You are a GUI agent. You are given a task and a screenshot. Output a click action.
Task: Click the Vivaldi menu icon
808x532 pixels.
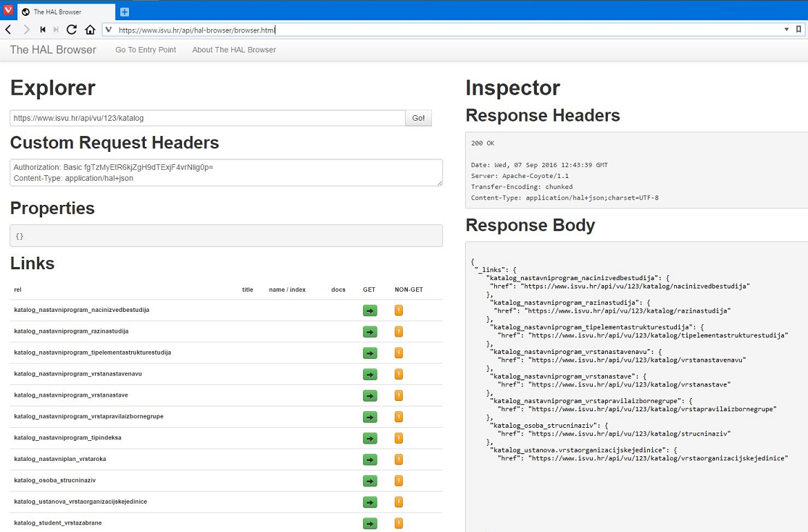point(8,10)
